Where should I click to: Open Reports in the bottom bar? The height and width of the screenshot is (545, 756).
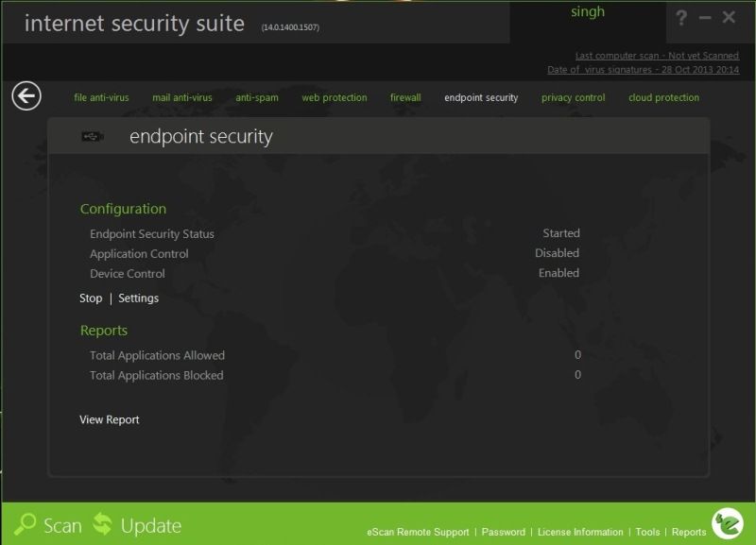pyautogui.click(x=689, y=532)
